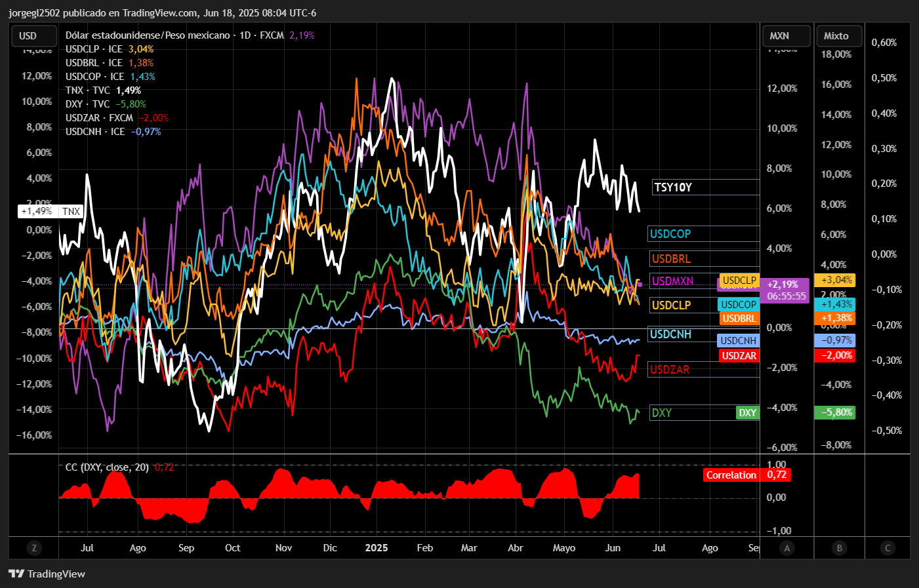Click the yellow-filled USDCLP series tag
This screenshot has height=588, width=919.
[x=739, y=281]
